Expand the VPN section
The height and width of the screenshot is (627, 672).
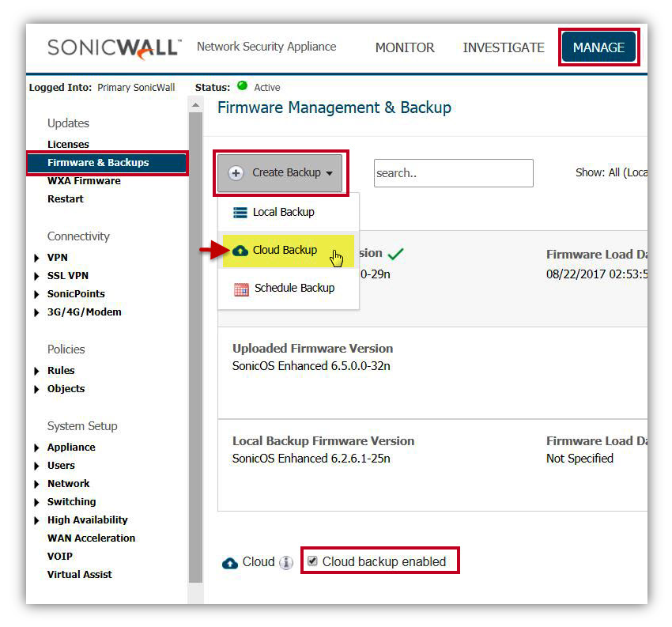pyautogui.click(x=36, y=258)
